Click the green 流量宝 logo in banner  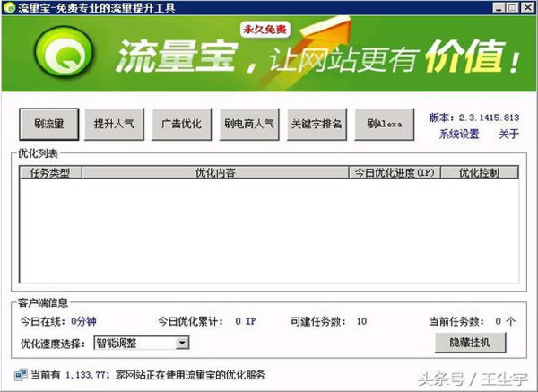tap(65, 53)
